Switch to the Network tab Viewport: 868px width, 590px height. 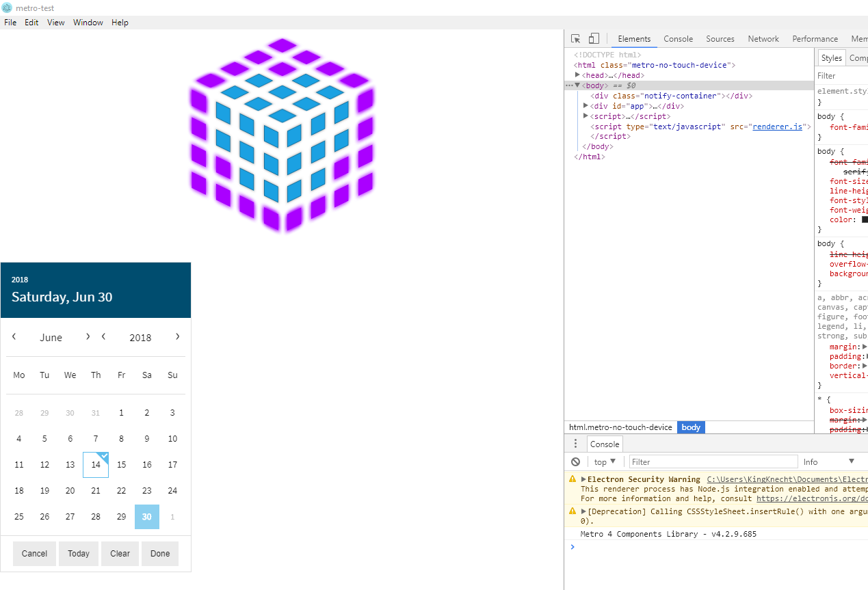[763, 39]
